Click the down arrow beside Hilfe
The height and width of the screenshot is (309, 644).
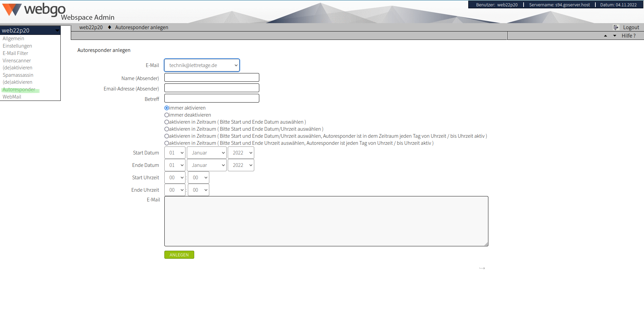[x=614, y=36]
